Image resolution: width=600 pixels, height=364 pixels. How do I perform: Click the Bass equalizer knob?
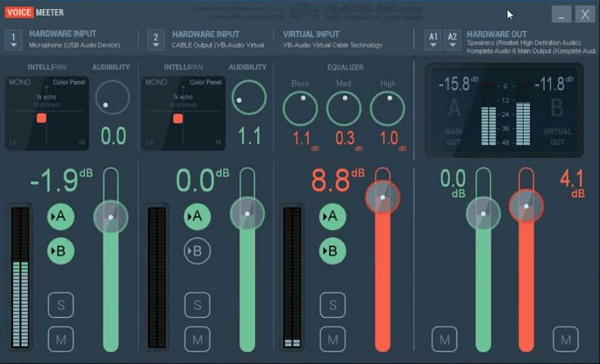(x=300, y=109)
